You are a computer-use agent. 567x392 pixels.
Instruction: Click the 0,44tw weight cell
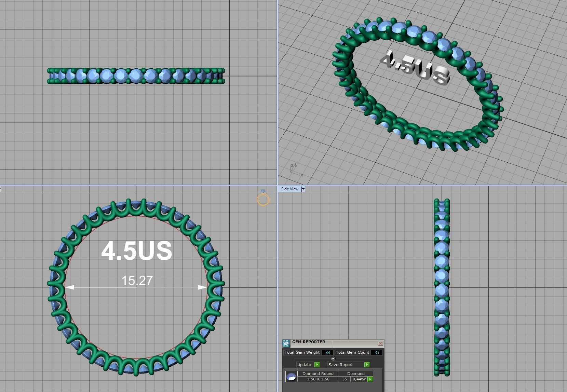(x=359, y=379)
